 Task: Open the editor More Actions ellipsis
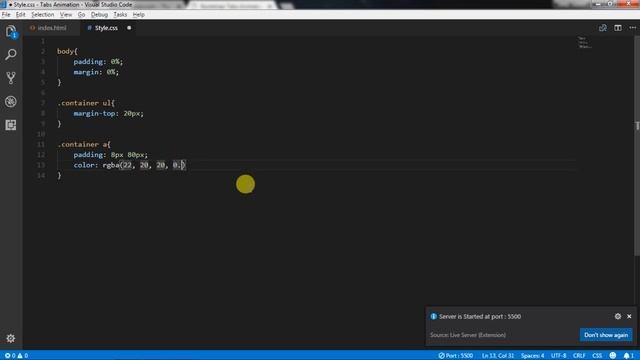pos(632,28)
